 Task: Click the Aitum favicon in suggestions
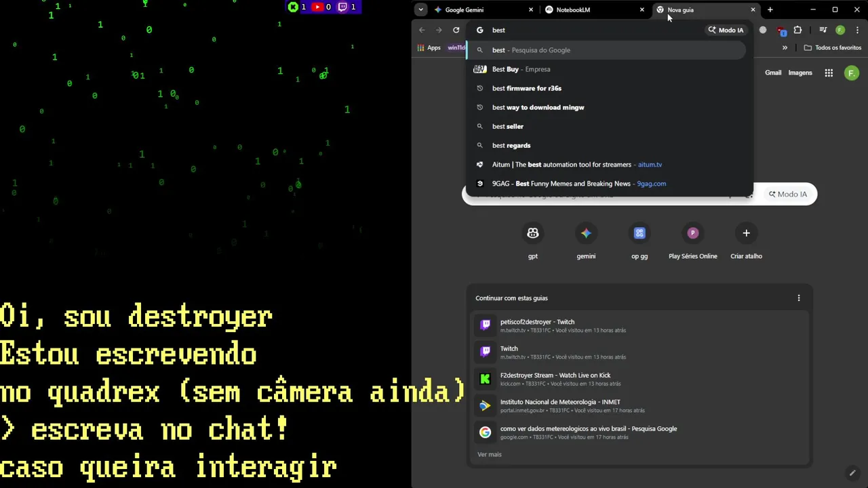click(x=479, y=164)
